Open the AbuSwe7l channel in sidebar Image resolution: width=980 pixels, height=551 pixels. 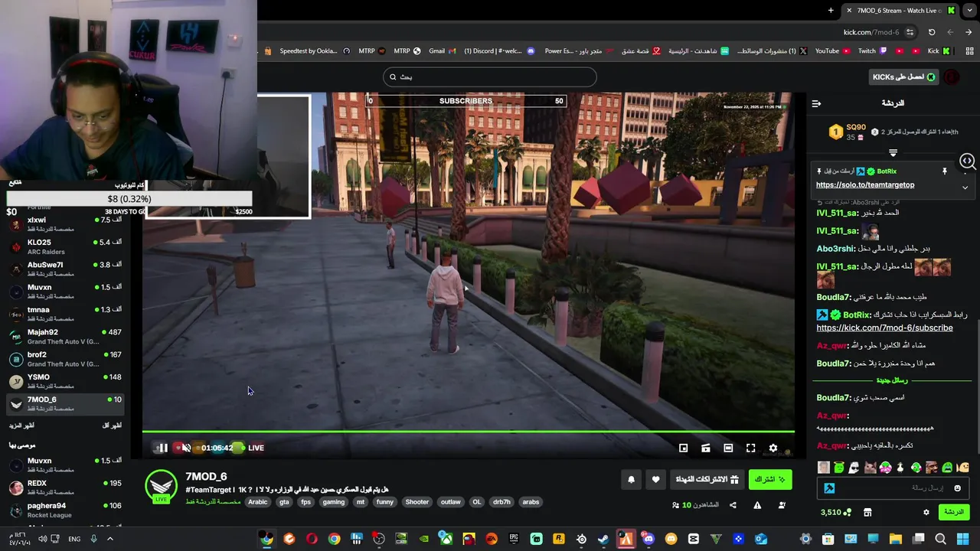[x=65, y=269]
